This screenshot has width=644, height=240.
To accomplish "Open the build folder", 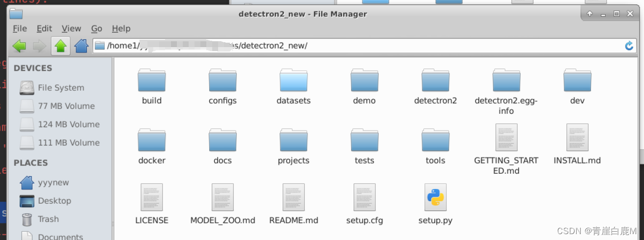I will pos(152,80).
